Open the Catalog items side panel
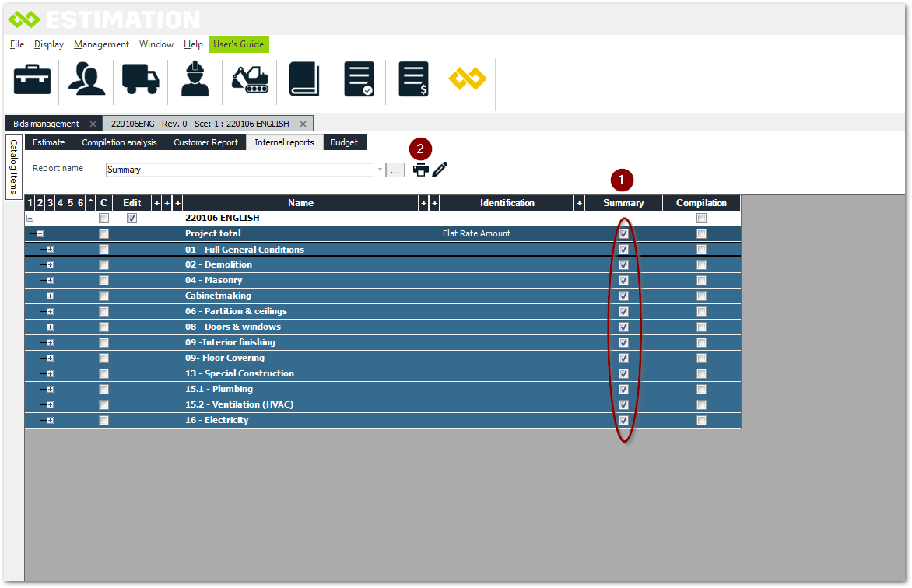Screen dimensions: 912x588 tap(13, 166)
